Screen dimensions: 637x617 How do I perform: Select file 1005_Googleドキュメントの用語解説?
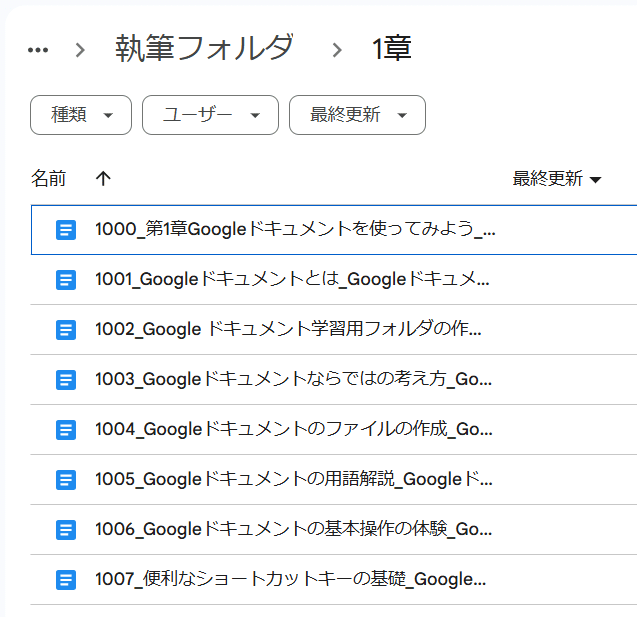click(334, 479)
